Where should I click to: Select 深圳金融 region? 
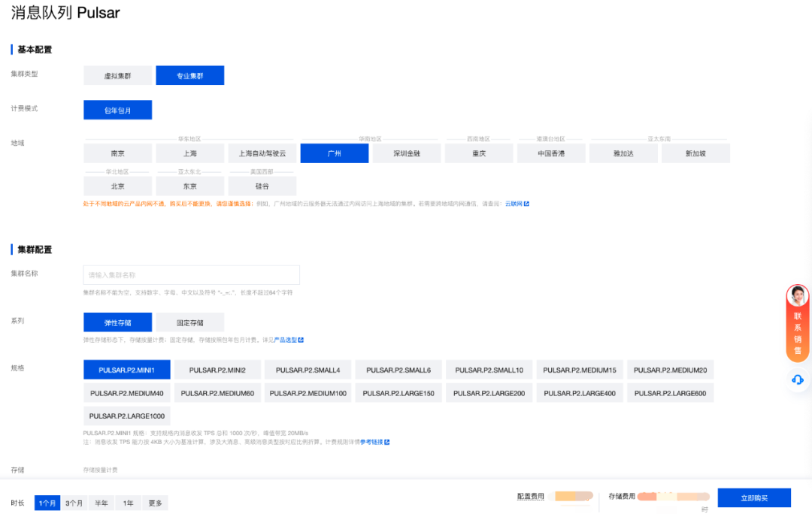tap(407, 154)
